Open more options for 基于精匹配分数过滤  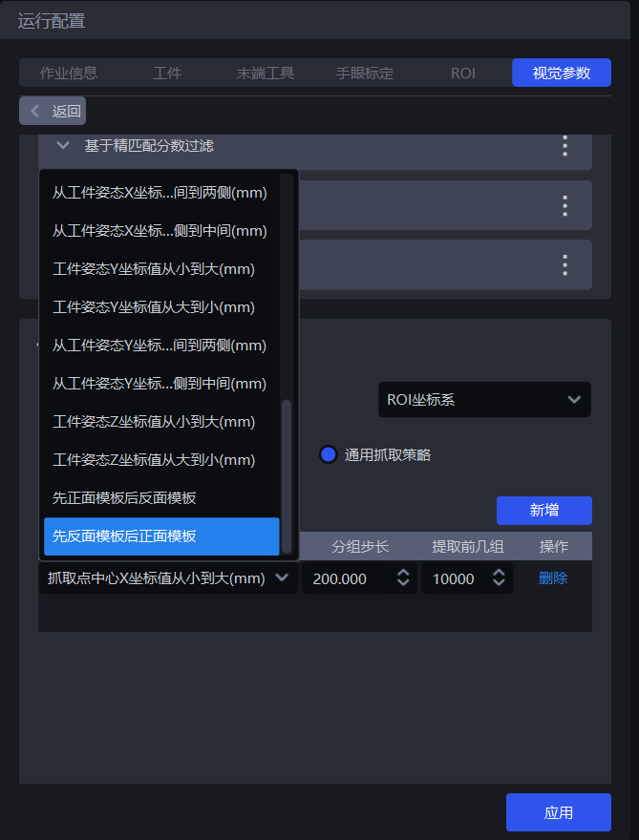564,146
